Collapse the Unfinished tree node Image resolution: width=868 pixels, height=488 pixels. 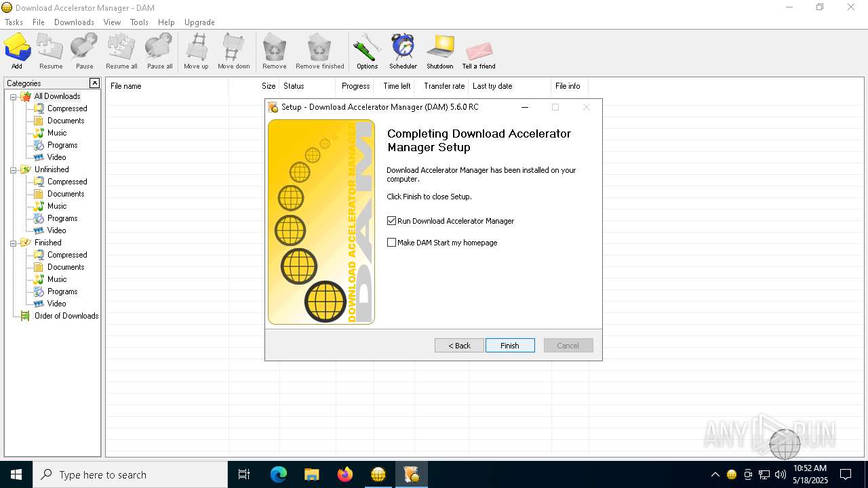pos(13,169)
